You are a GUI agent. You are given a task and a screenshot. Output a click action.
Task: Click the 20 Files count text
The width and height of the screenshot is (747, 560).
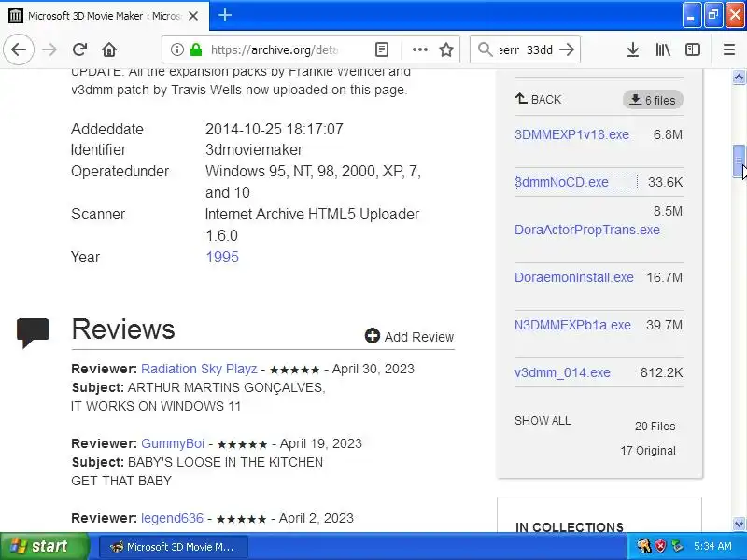[655, 427]
